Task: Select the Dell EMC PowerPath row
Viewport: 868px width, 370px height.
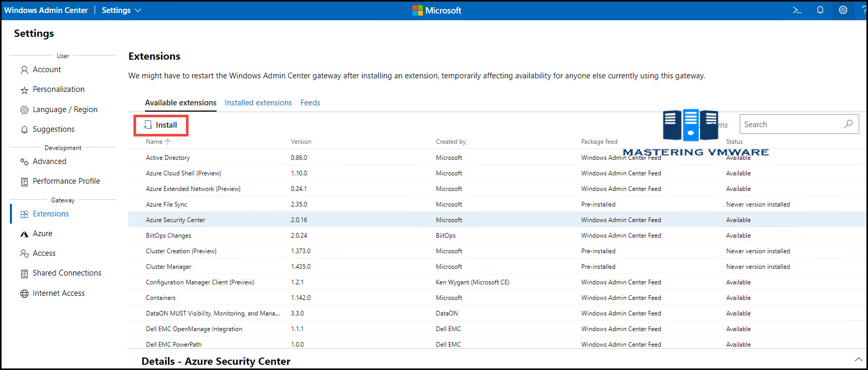Action: tap(498, 344)
